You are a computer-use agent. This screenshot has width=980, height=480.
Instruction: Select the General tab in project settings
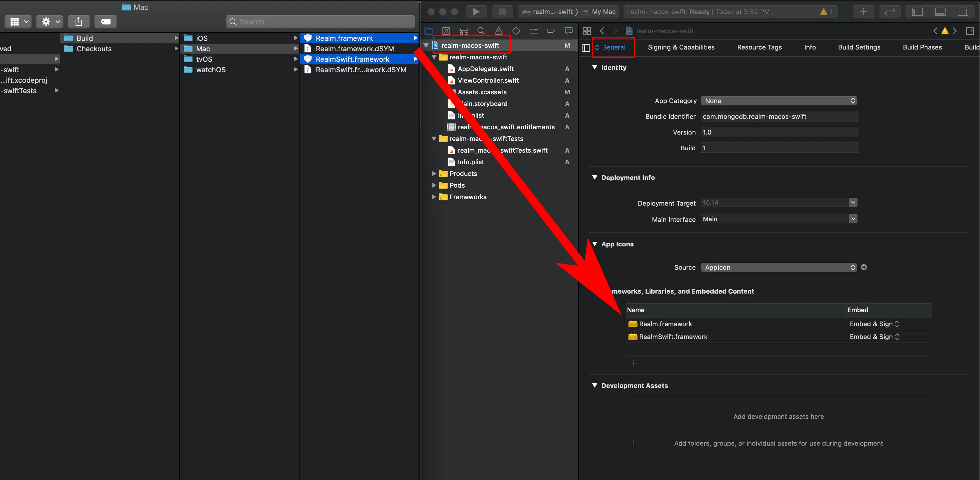pyautogui.click(x=614, y=47)
